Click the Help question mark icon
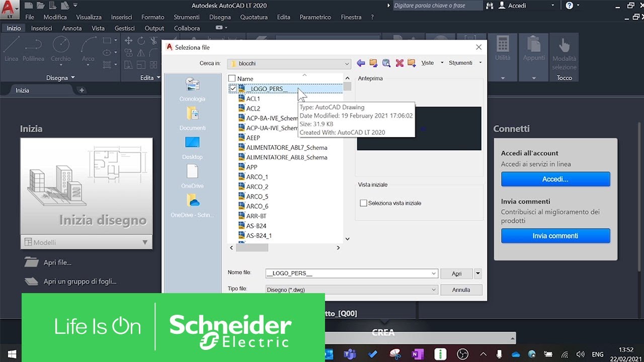This screenshot has width=644, height=362. click(569, 6)
